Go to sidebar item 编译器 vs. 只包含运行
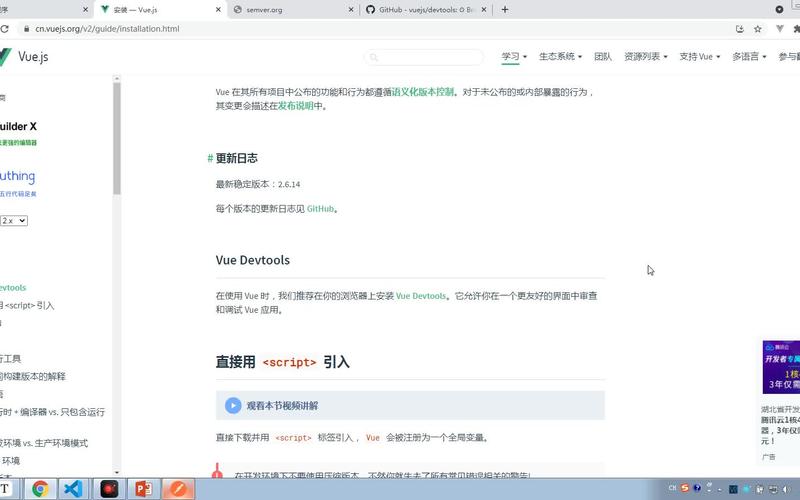This screenshot has width=800, height=500. pyautogui.click(x=53, y=412)
